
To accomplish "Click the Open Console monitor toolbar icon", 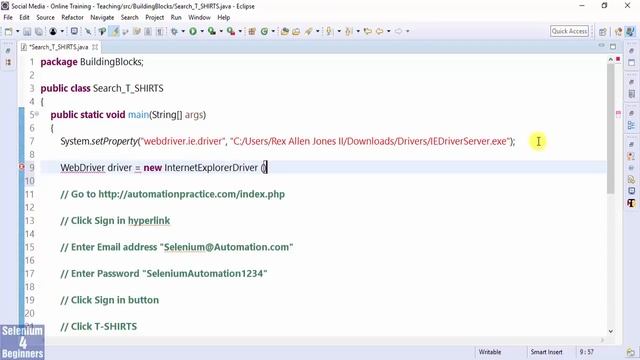I will pos(74,31).
